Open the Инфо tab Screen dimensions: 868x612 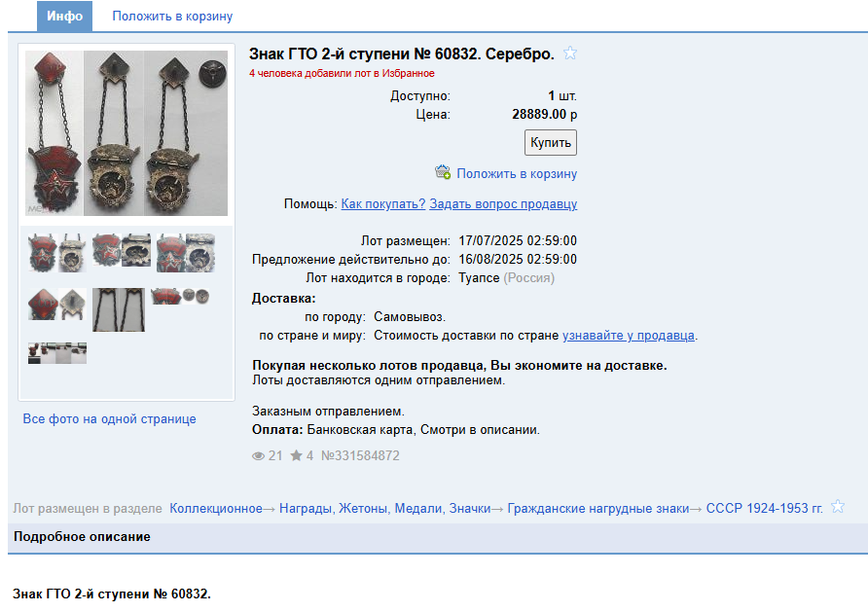coord(64,16)
